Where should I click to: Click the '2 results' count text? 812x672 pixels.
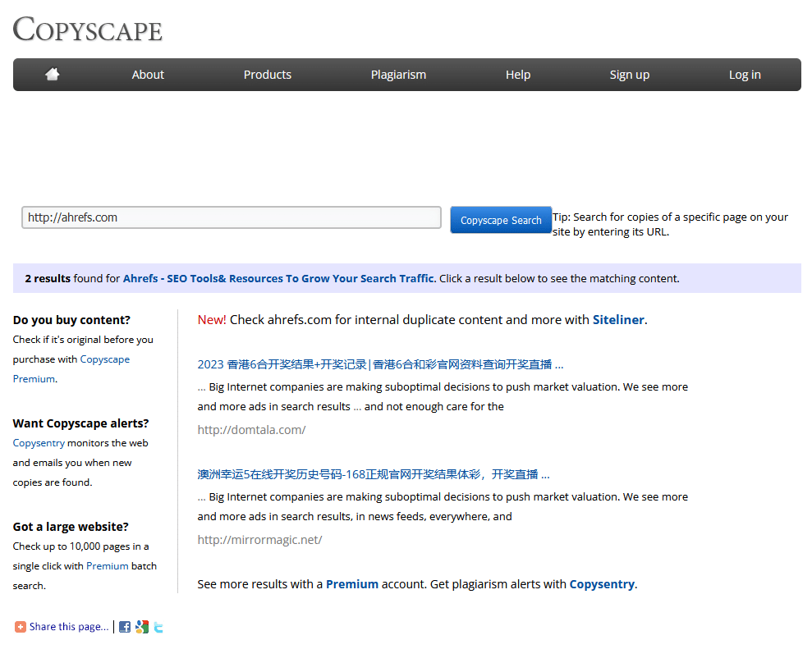click(48, 278)
